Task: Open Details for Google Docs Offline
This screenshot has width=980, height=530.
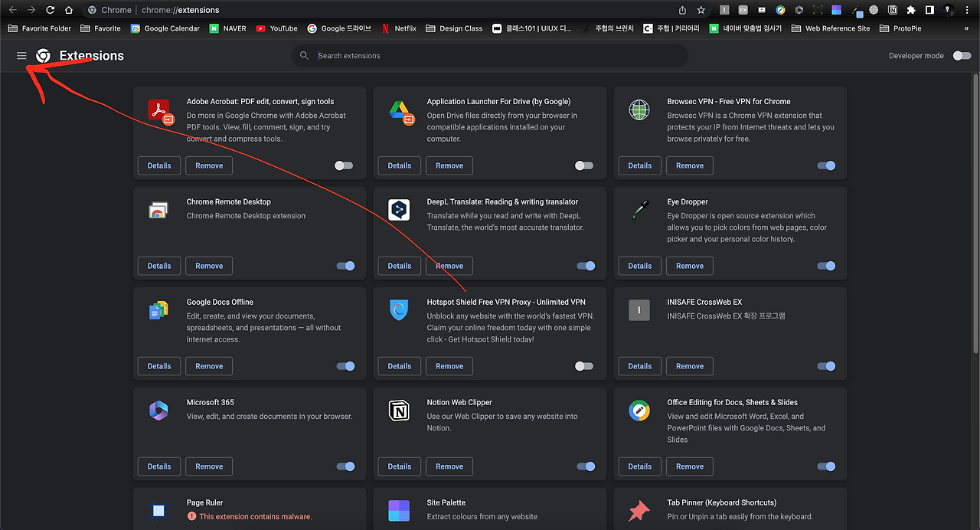Action: point(158,366)
